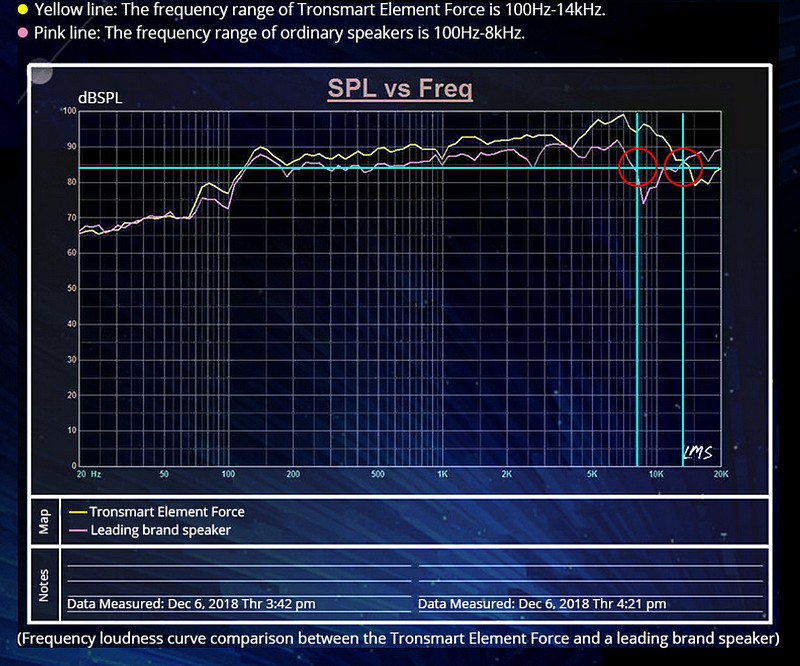Viewport: 800px width, 666px height.
Task: Click the '70' value on the dBSPL axis
Action: (x=71, y=217)
